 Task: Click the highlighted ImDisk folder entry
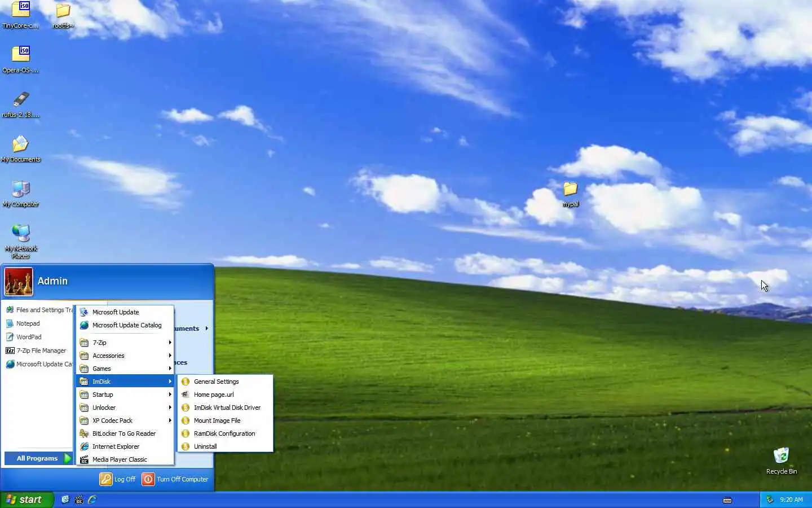tap(125, 382)
